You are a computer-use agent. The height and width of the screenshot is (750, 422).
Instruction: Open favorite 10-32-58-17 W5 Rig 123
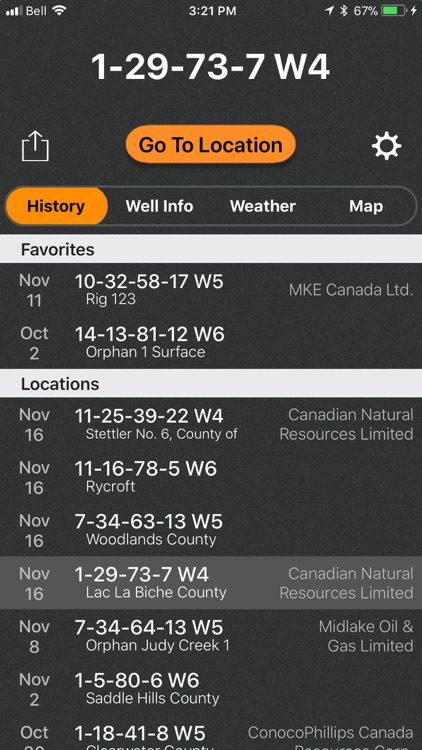tap(211, 289)
